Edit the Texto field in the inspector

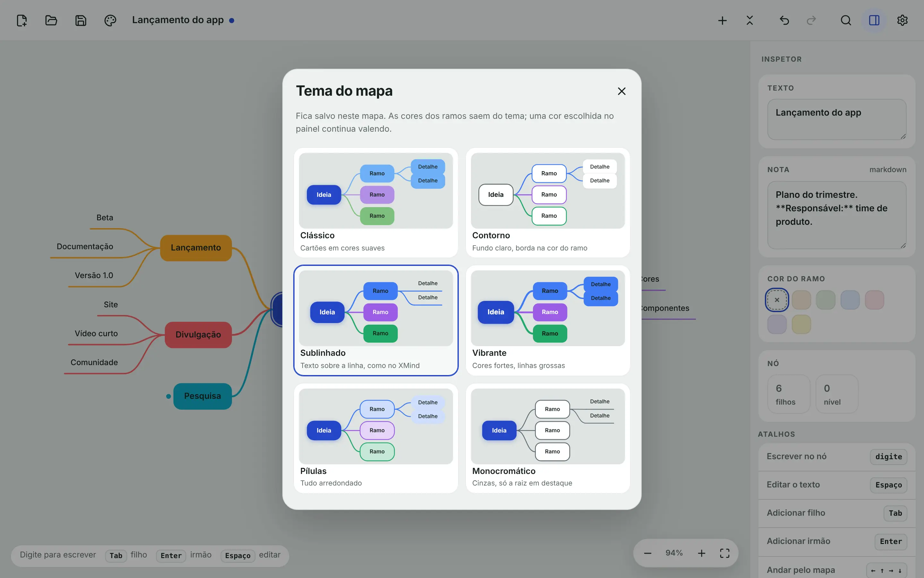click(x=836, y=119)
